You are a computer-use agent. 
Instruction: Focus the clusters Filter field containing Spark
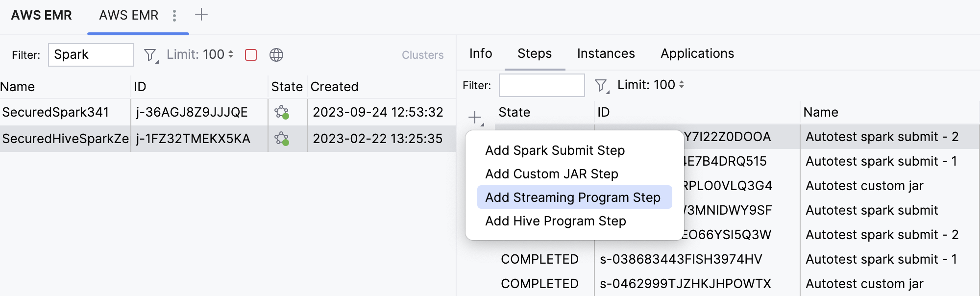(x=91, y=55)
